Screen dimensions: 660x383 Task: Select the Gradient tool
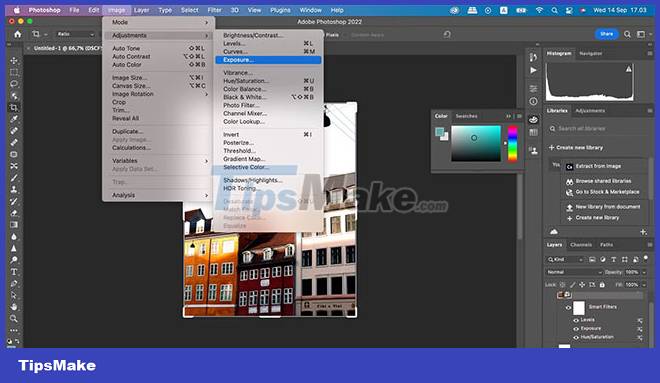tap(14, 225)
